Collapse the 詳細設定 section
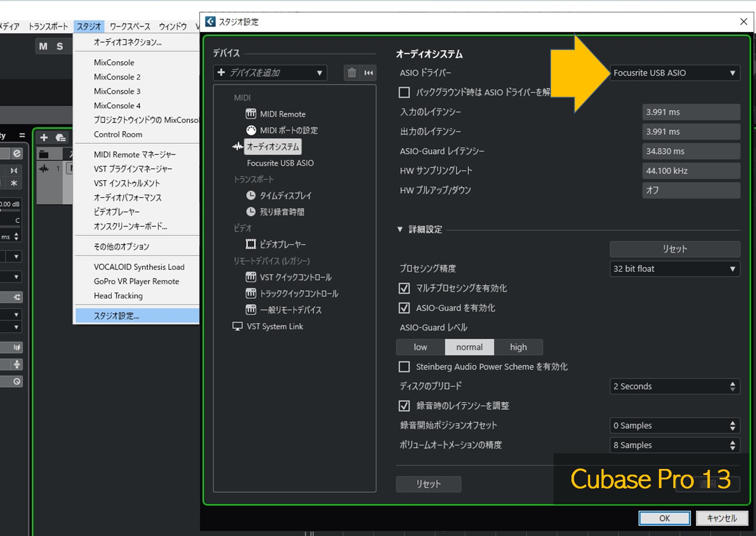The height and width of the screenshot is (536, 756). point(400,229)
